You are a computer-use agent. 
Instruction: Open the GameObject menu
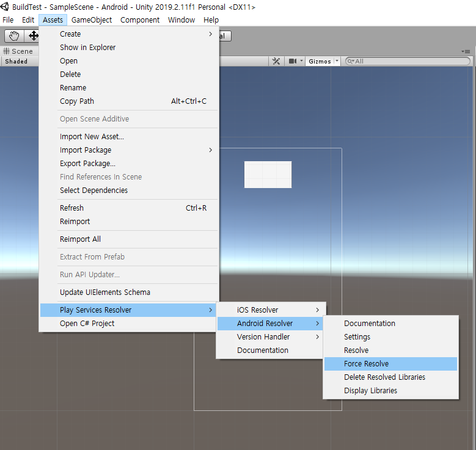pyautogui.click(x=92, y=20)
